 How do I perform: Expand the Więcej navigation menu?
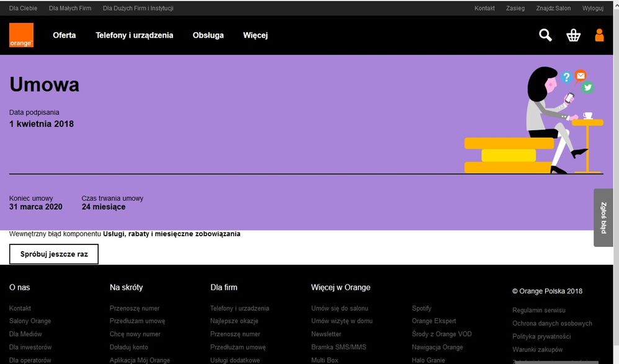pos(255,35)
